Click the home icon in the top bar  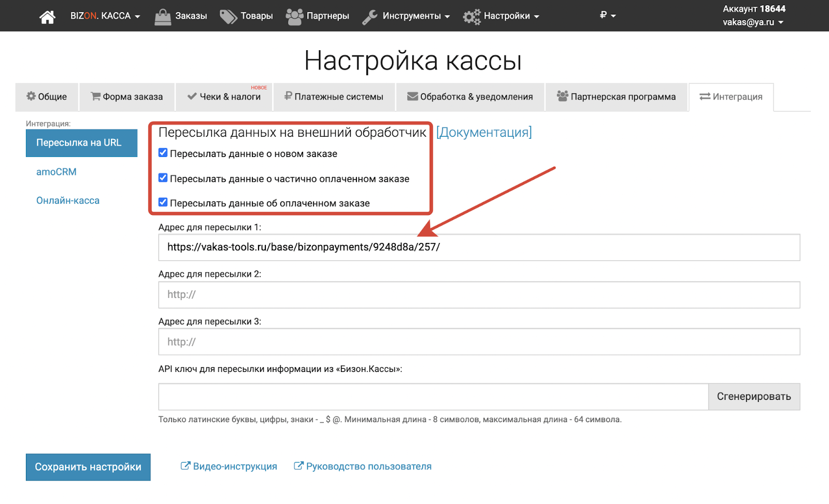pos(47,17)
